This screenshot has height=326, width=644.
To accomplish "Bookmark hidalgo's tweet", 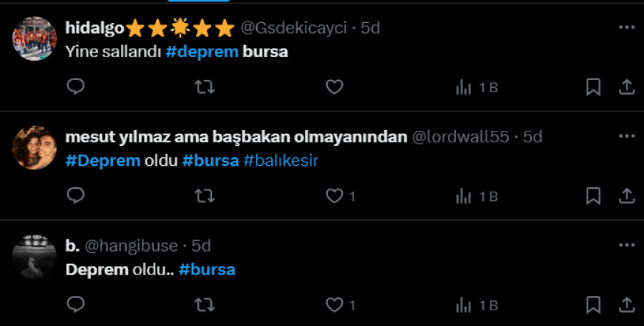I will (x=593, y=87).
